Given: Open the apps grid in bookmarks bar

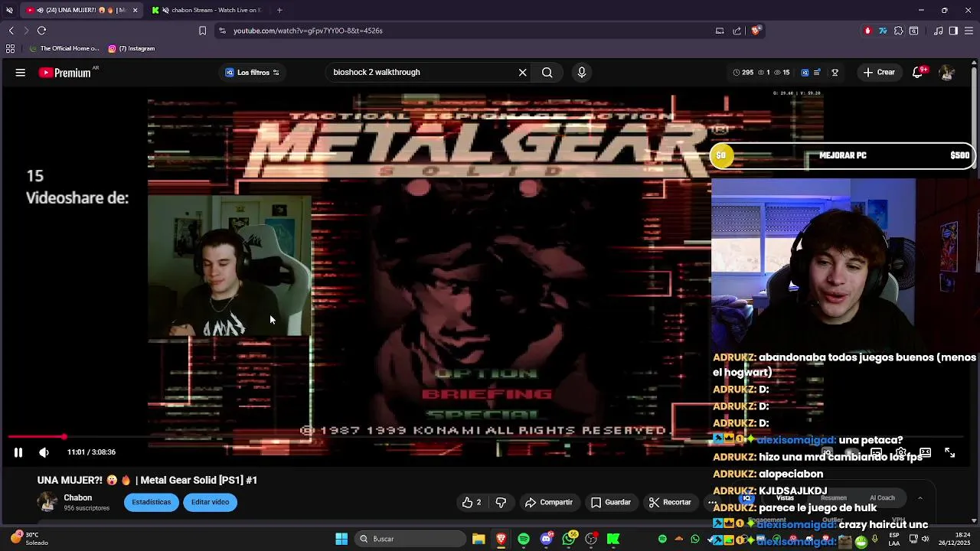Looking at the screenshot, I should (x=10, y=48).
